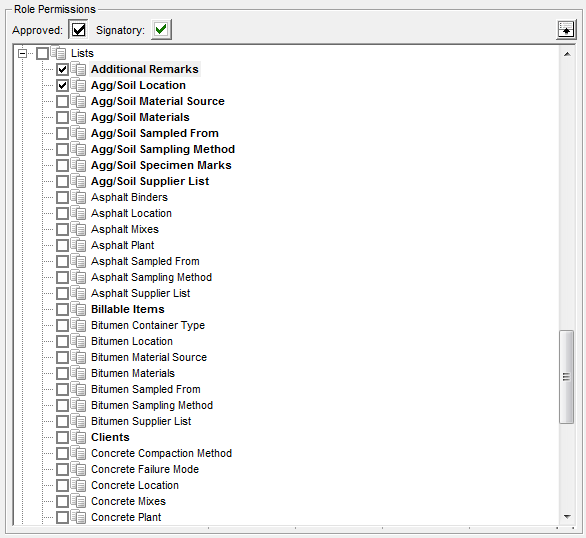The width and height of the screenshot is (586, 538).
Task: Click the icon next to Asphalt Binders
Action: tap(78, 197)
